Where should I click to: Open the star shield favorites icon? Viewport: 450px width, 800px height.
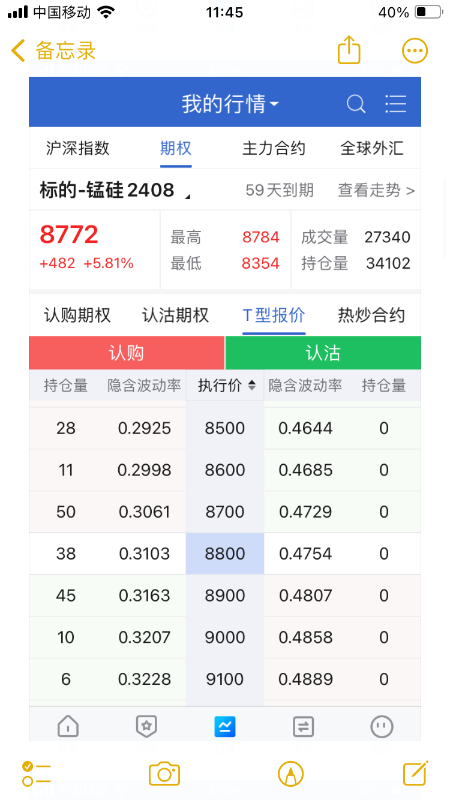pos(146,726)
